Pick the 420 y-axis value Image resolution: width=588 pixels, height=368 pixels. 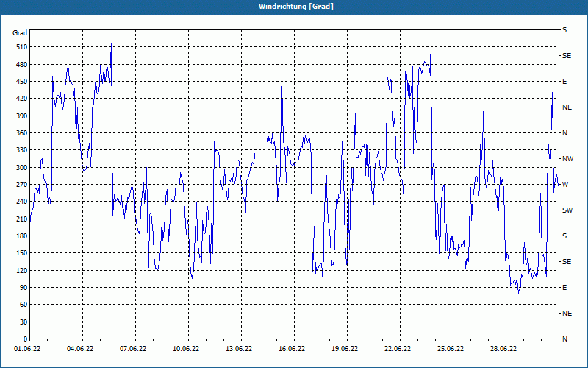(x=22, y=99)
